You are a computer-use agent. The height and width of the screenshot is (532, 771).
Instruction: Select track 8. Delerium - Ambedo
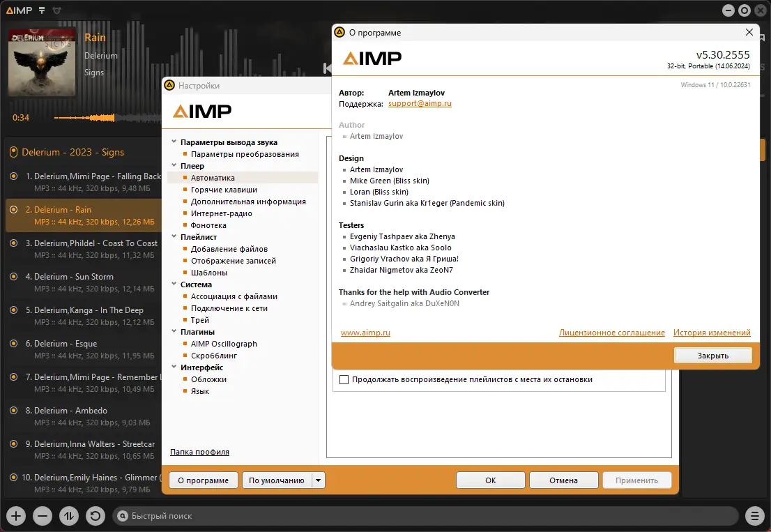click(84, 416)
